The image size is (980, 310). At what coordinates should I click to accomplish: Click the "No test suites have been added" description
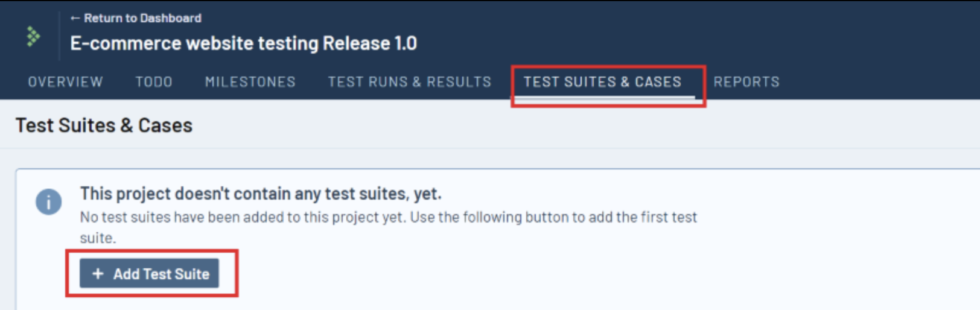point(388,217)
